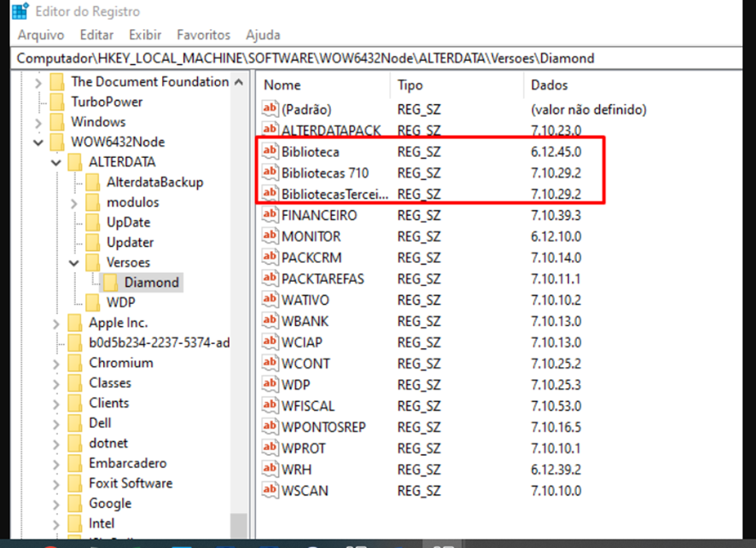Click the Biblioteca string value icon
Image resolution: width=756 pixels, height=548 pixels.
click(x=270, y=151)
